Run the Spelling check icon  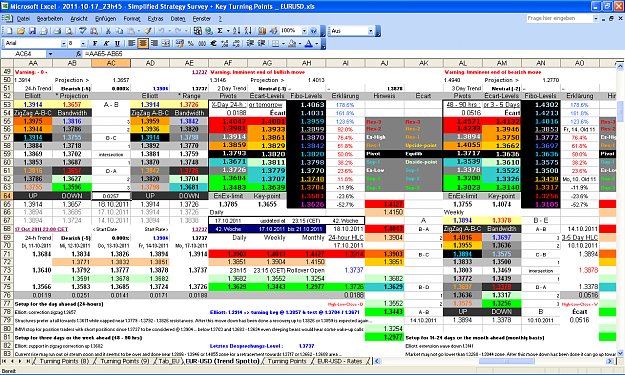(83, 31)
